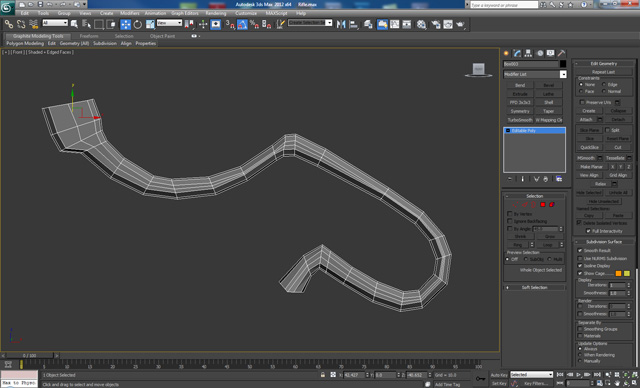Toggle the Percent Snap icon
Screen dimensions: 640x388
pyautogui.click(x=254, y=24)
